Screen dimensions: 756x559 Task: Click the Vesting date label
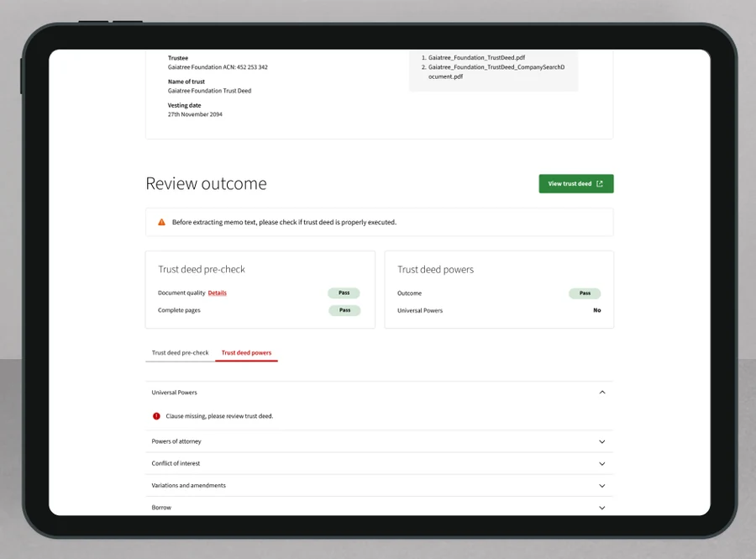[x=184, y=105]
